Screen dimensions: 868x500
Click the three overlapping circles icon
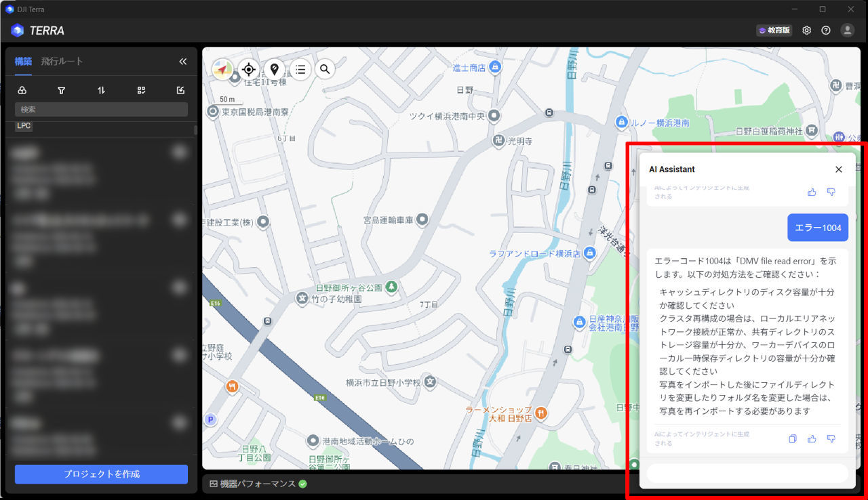coord(22,90)
